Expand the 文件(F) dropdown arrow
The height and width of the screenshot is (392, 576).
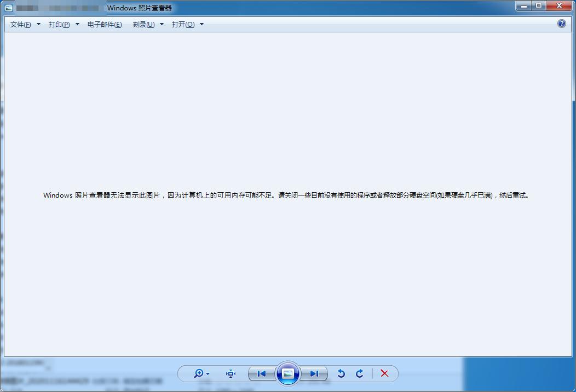click(x=38, y=24)
